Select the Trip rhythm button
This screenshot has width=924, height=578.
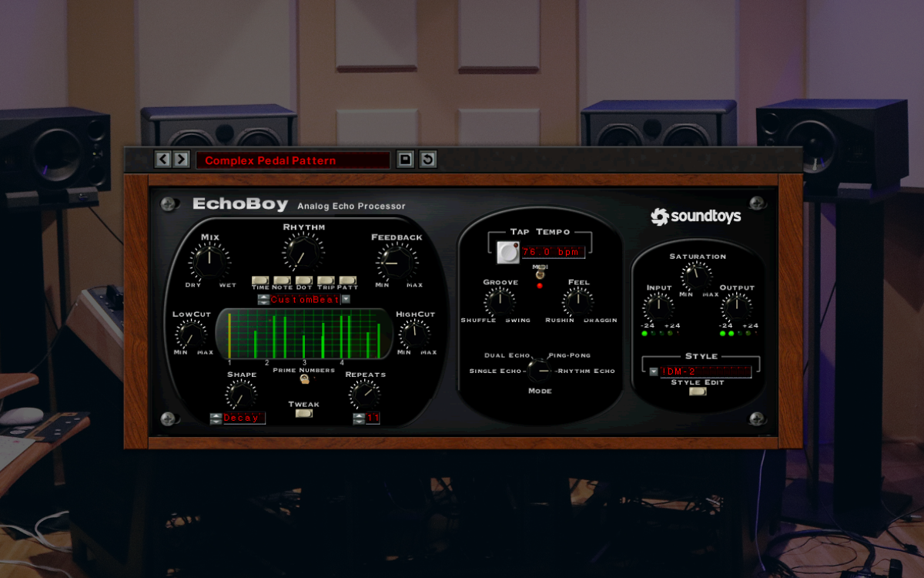pos(325,279)
